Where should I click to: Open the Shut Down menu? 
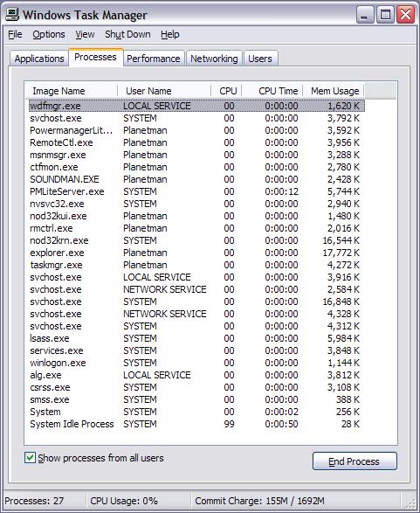127,34
